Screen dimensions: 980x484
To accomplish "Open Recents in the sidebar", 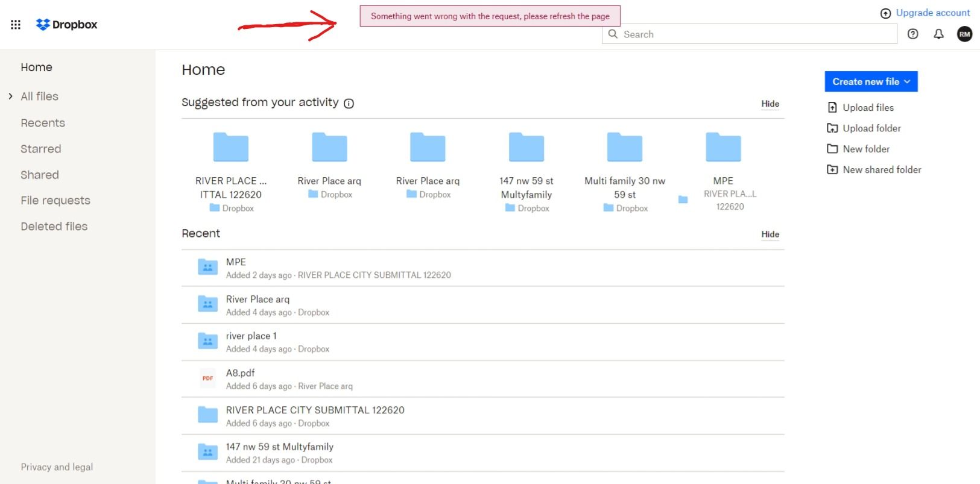I will (x=43, y=123).
